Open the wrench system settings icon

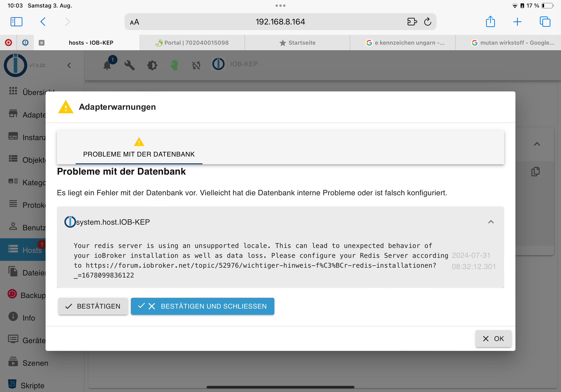[x=129, y=65]
